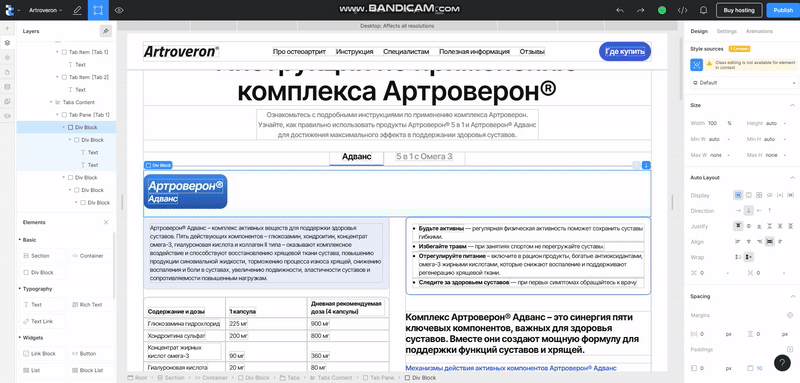Pick the Rich Text element
Screen dimensions: 800x383
91,304
